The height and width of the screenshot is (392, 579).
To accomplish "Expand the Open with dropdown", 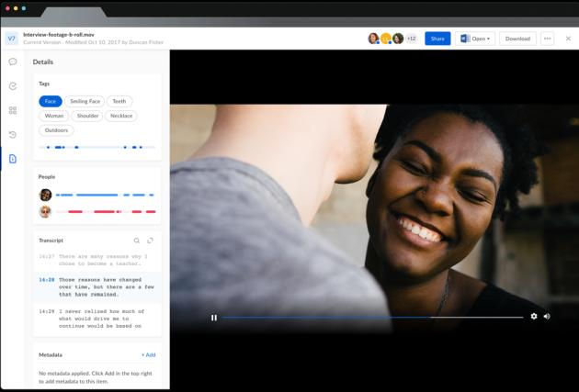I will pyautogui.click(x=475, y=39).
